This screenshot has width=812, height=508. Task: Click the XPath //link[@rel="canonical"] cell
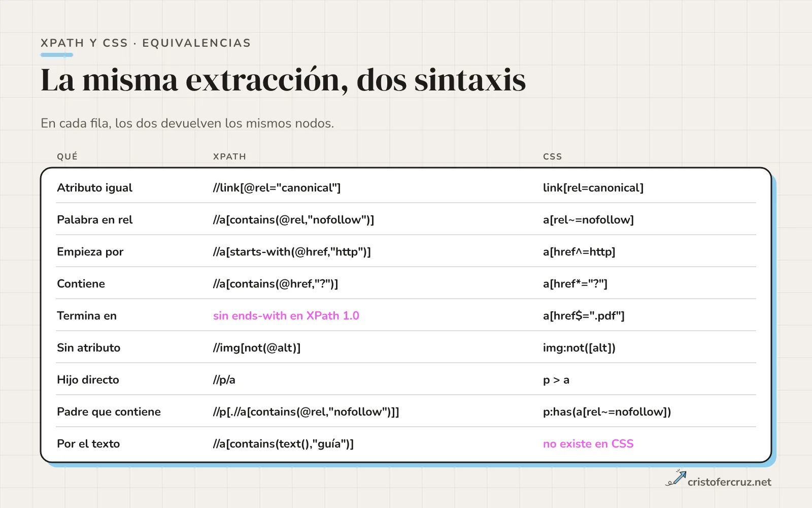pos(277,188)
